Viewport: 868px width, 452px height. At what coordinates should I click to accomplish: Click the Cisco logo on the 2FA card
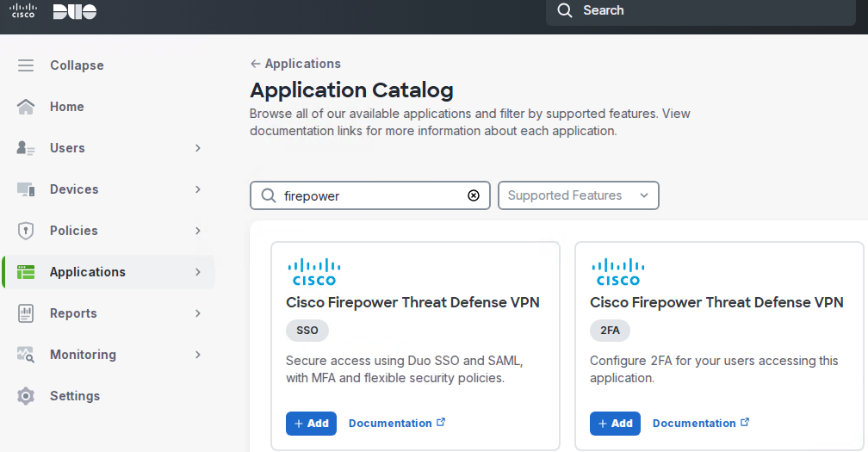(x=617, y=272)
